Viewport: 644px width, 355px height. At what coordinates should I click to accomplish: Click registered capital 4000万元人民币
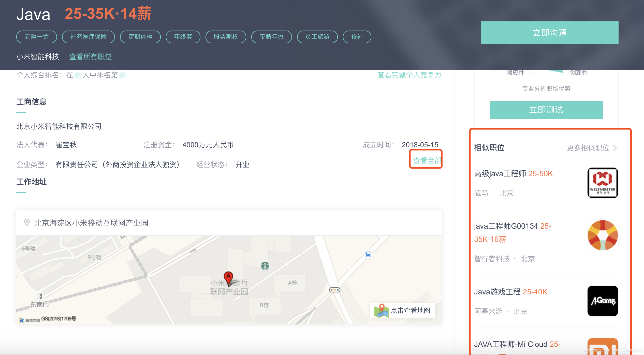point(208,145)
